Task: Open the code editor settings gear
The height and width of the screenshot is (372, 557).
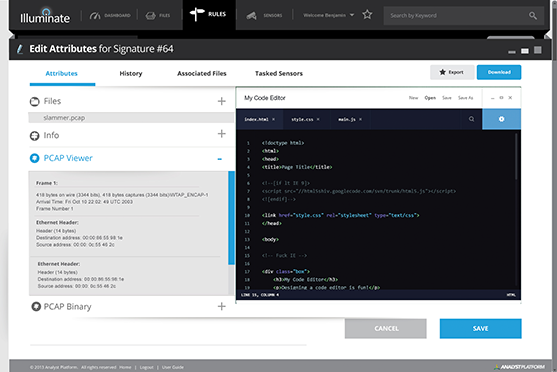Action: click(x=501, y=119)
